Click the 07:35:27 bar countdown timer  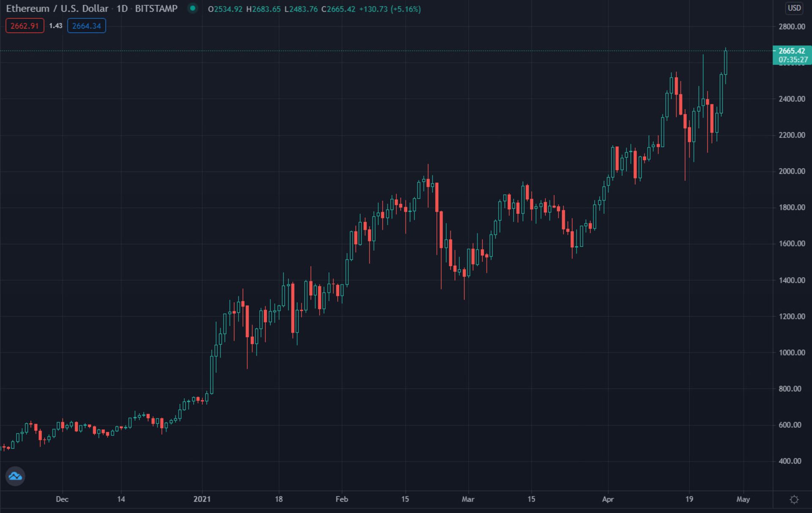tap(793, 60)
